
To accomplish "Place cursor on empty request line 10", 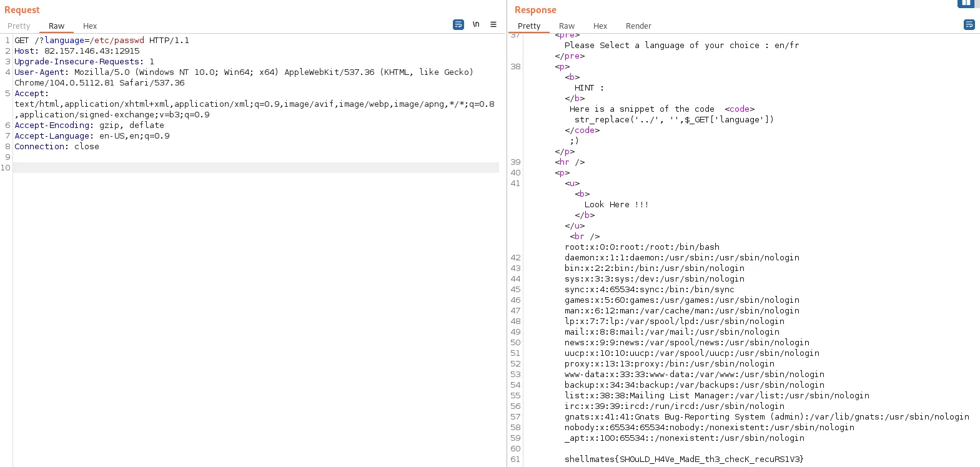I will click(256, 168).
